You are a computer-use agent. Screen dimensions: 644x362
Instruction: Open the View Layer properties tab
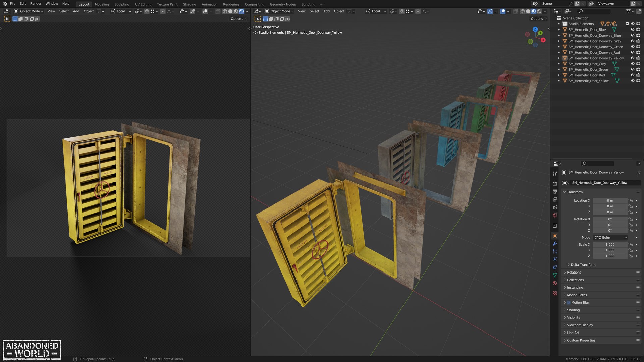555,199
